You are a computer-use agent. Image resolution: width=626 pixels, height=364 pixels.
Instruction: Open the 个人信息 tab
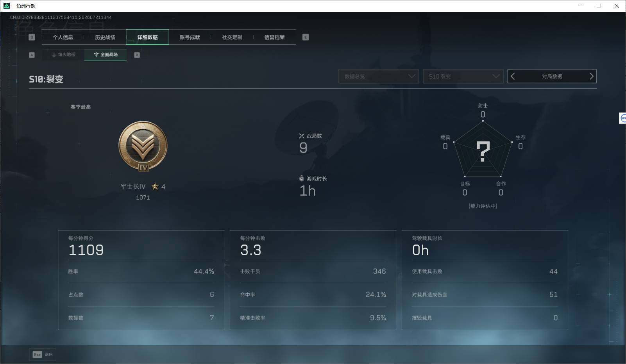63,37
